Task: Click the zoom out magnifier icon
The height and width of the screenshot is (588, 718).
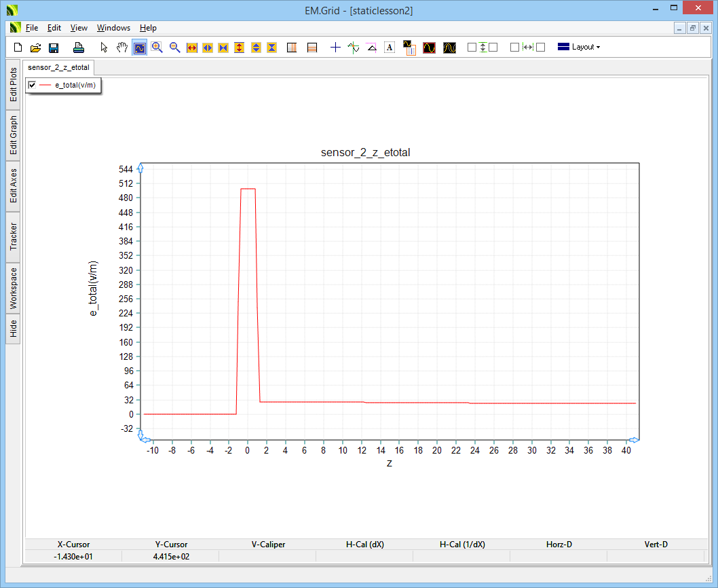Action: click(174, 48)
